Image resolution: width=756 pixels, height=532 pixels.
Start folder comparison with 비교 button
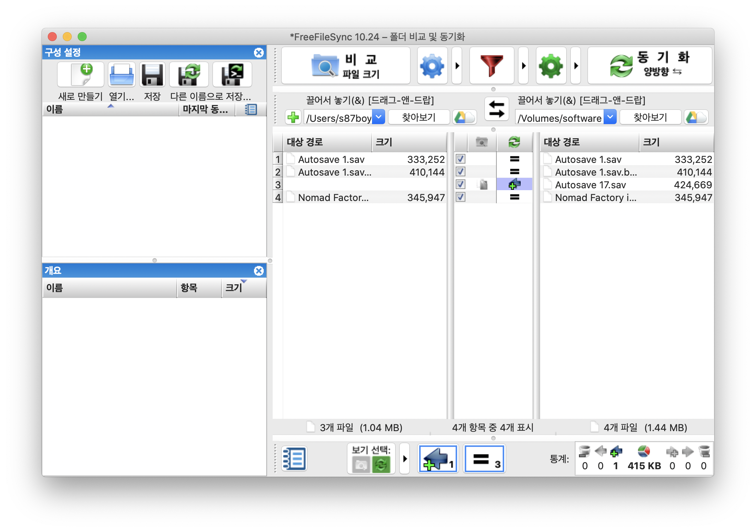(346, 66)
